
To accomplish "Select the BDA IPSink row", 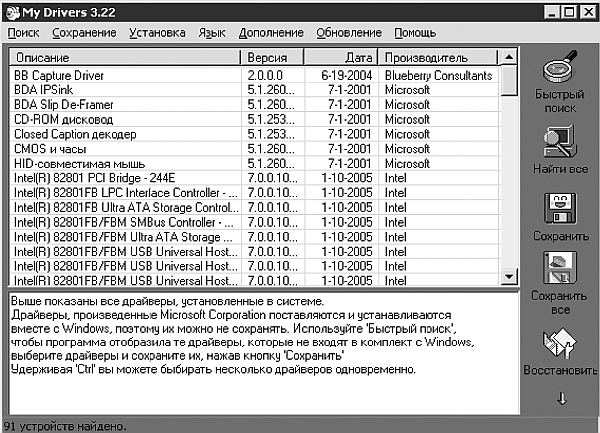I will [x=254, y=90].
